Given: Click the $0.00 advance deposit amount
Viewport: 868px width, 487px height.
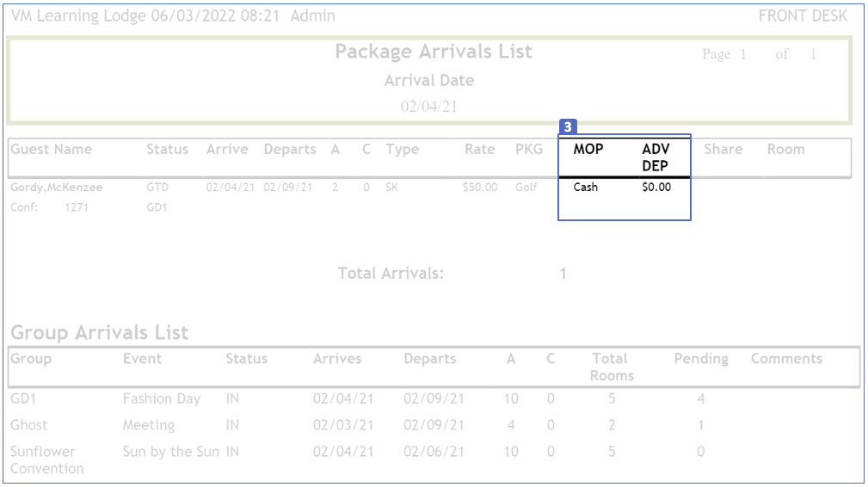Looking at the screenshot, I should point(656,187).
